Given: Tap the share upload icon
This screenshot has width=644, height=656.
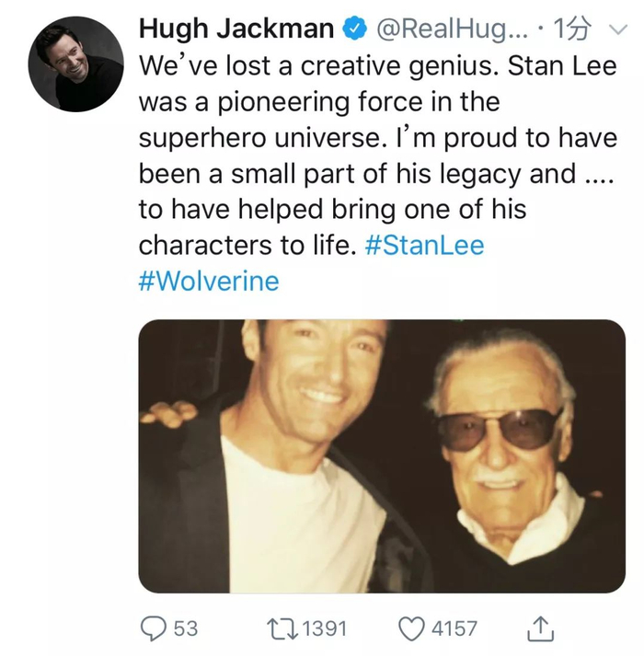Looking at the screenshot, I should (x=542, y=628).
